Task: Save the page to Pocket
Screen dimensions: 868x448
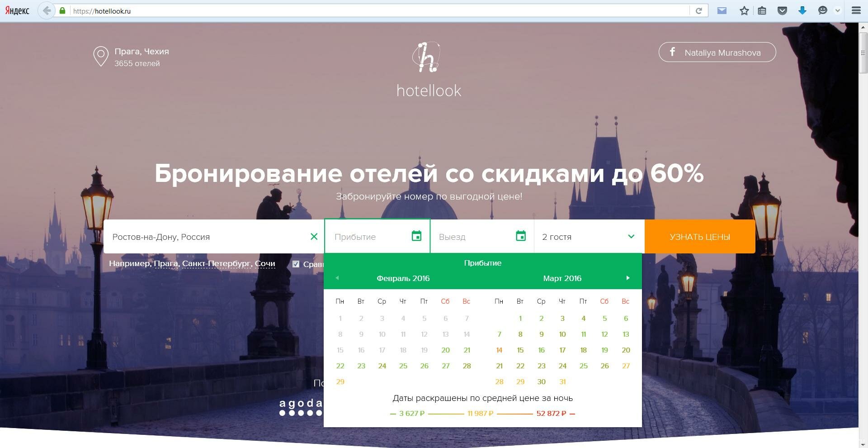Action: click(782, 11)
